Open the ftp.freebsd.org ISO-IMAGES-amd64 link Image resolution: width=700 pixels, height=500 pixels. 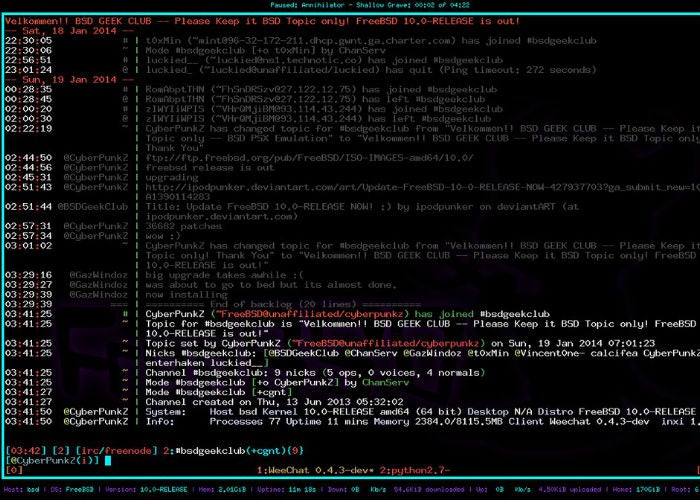click(309, 158)
